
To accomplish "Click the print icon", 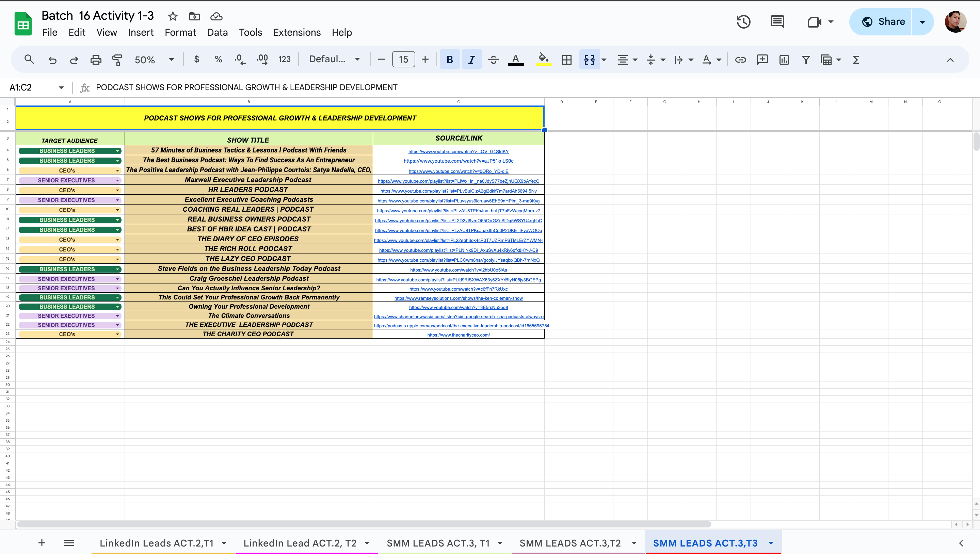I will coord(96,60).
